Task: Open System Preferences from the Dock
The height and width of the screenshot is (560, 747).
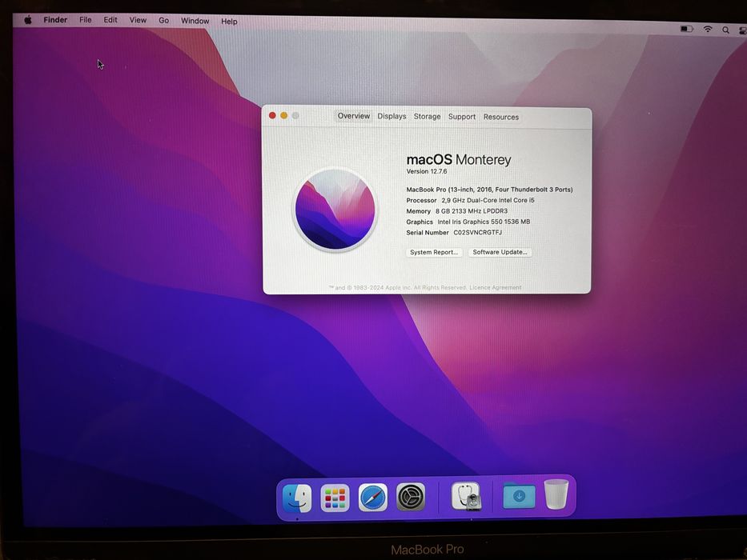Action: [411, 498]
